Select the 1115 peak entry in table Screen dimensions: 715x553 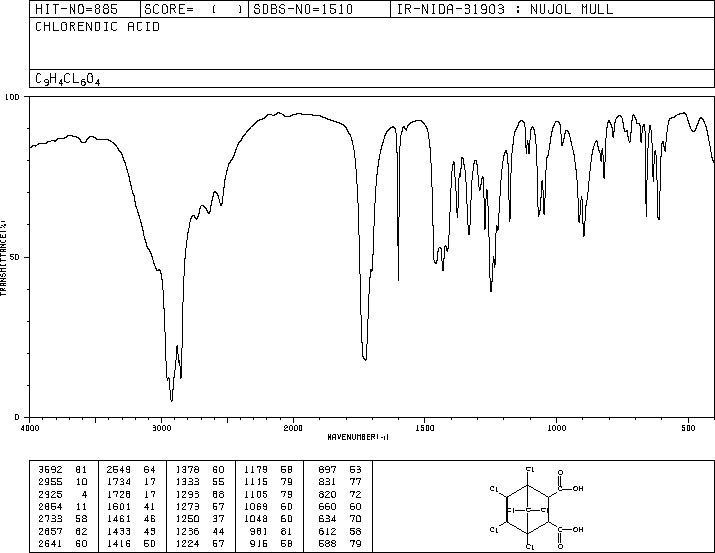(x=269, y=482)
